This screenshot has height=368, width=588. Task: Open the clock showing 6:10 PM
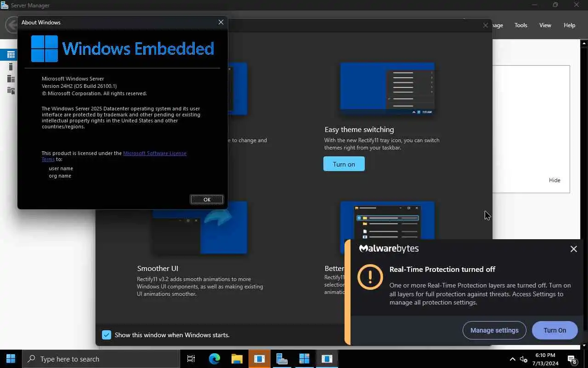coord(545,359)
